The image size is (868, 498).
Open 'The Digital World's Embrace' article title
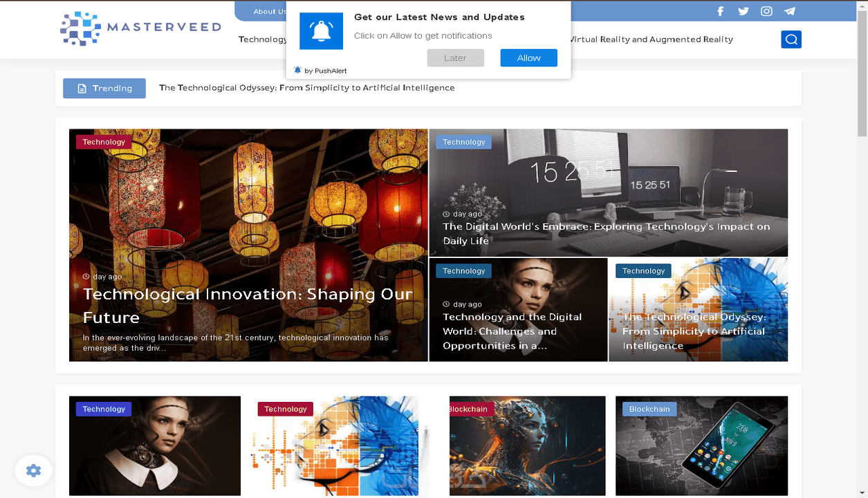click(607, 234)
